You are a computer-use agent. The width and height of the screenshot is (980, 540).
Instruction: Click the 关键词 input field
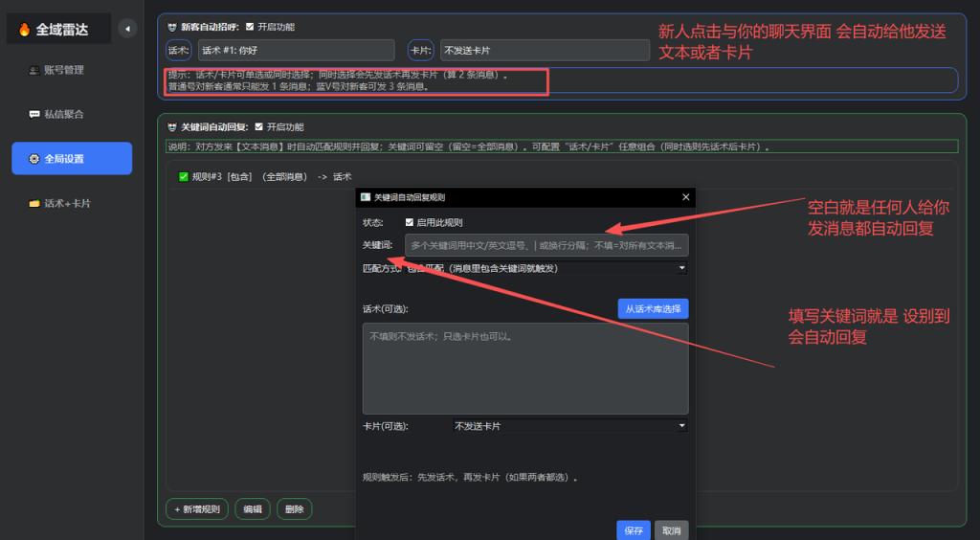click(x=546, y=245)
